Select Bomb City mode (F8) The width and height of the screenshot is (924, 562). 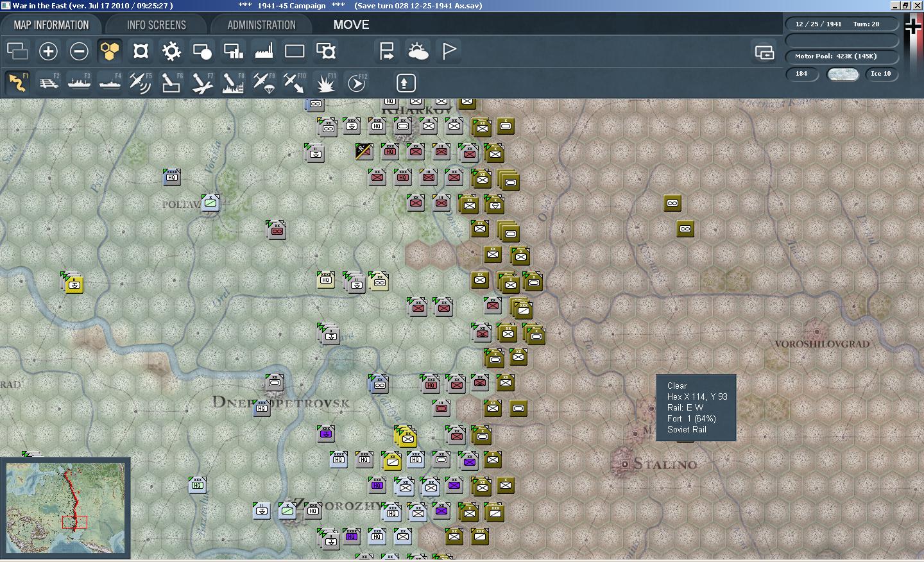(x=233, y=83)
